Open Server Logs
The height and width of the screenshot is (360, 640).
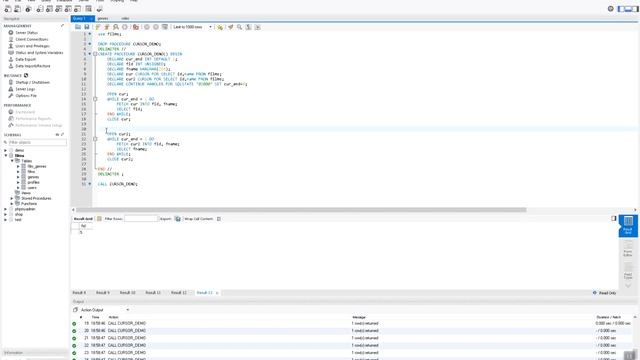tap(25, 89)
